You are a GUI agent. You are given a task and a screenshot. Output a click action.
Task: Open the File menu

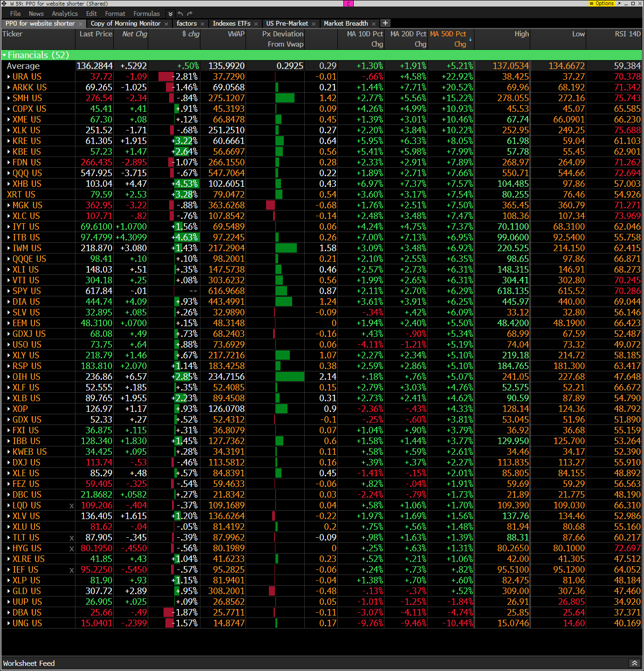(x=15, y=14)
